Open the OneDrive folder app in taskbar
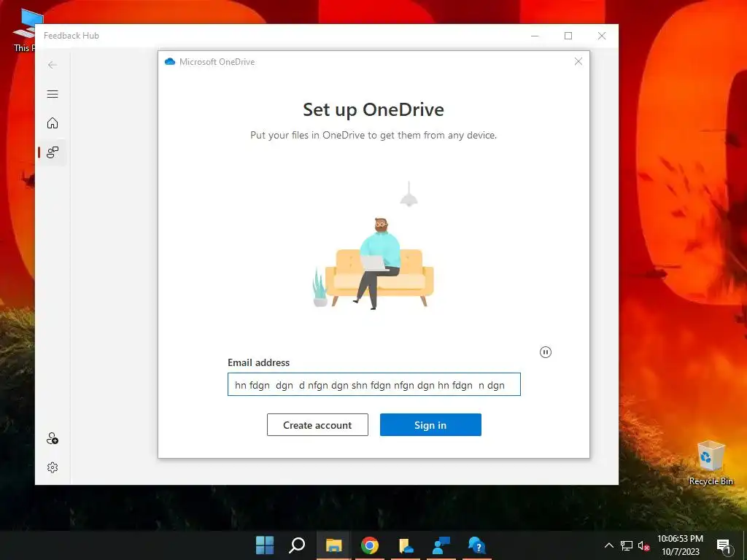The width and height of the screenshot is (747, 560). pyautogui.click(x=406, y=545)
